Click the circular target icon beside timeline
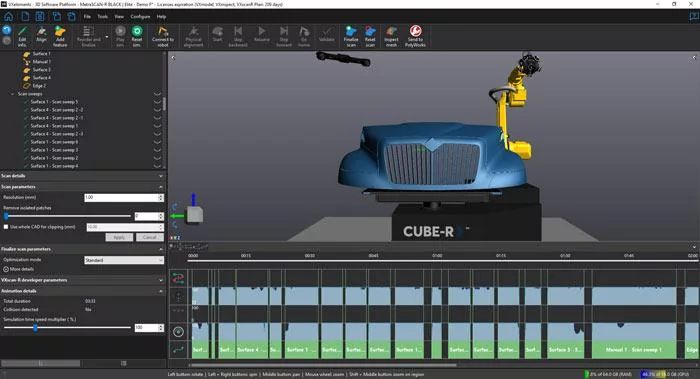Screen dimensions: 700x379 [178, 332]
